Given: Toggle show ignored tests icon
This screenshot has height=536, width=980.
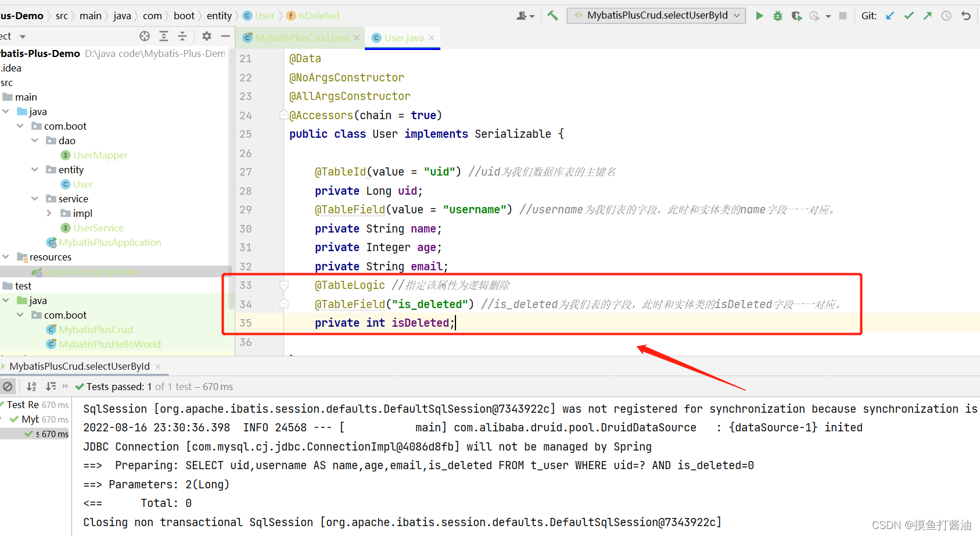Looking at the screenshot, I should click(x=8, y=387).
